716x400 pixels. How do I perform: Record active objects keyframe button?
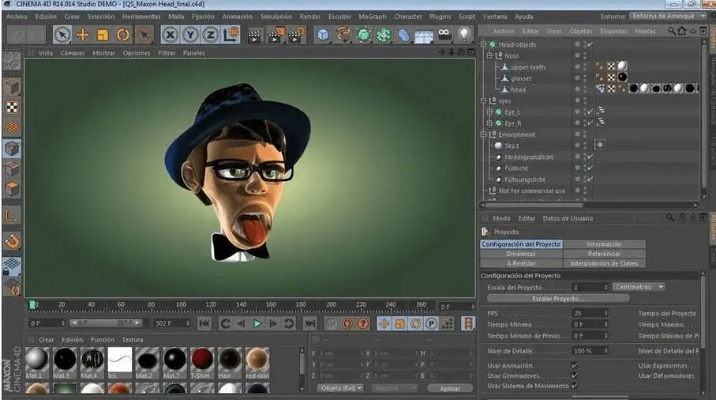(x=331, y=324)
